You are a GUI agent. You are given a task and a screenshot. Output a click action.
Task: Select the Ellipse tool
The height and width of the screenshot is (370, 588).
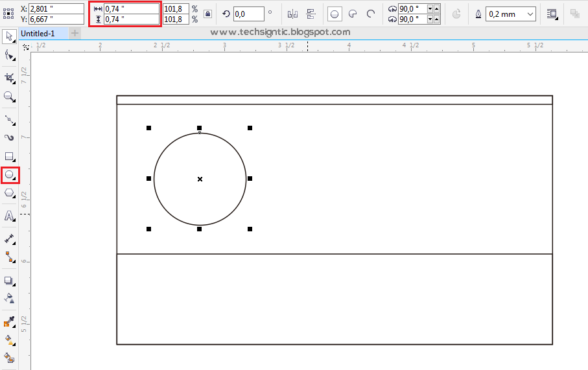click(x=10, y=175)
